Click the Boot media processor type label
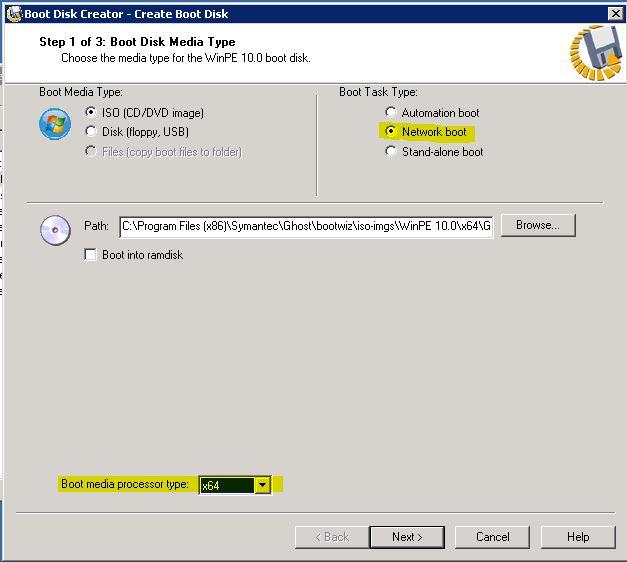Viewport: 627px width, 562px height. (x=124, y=484)
